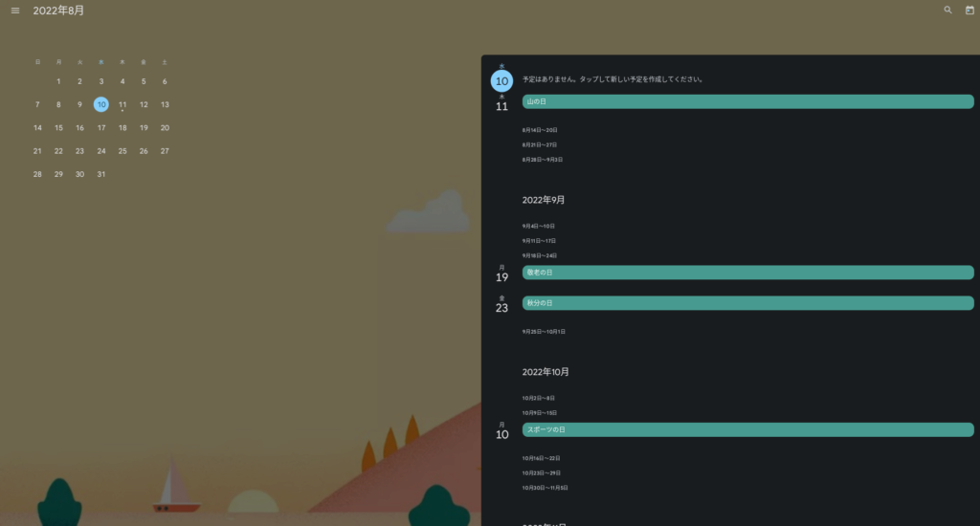Open the search magnifier icon
980x526 pixels.
click(948, 10)
